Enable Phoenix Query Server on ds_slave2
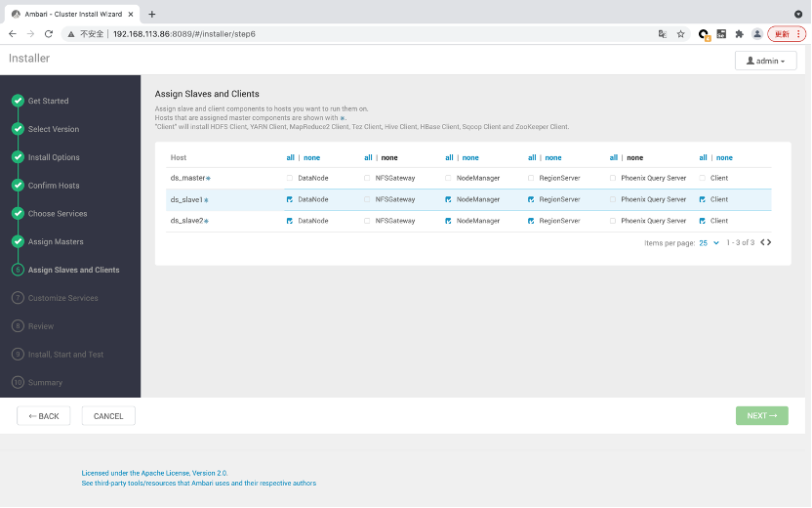The width and height of the screenshot is (812, 508). 613,221
